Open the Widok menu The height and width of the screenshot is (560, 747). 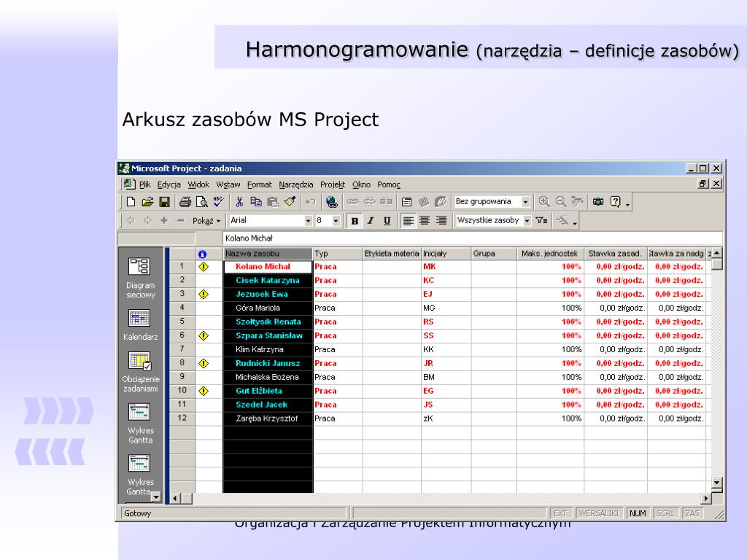(198, 184)
